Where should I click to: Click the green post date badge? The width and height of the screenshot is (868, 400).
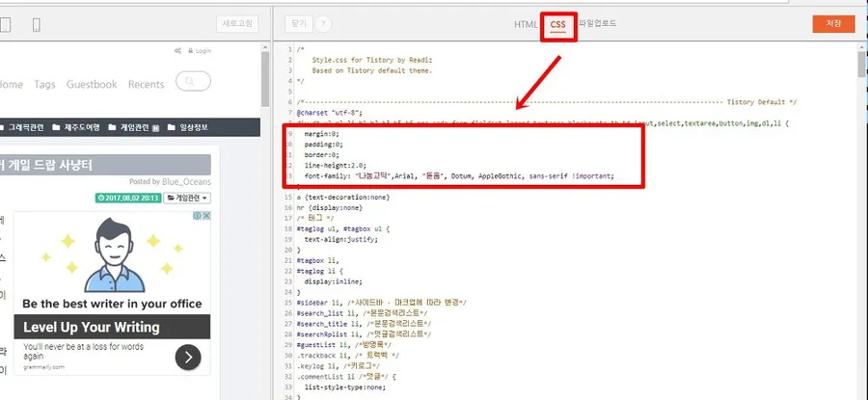(128, 198)
